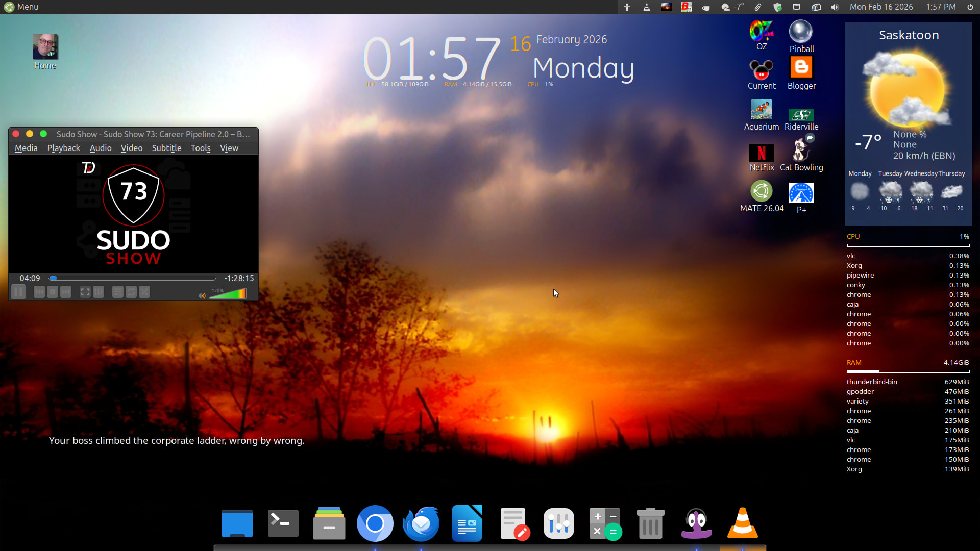
Task: Open VLC extended settings (equalizer icon)
Action: point(99,292)
